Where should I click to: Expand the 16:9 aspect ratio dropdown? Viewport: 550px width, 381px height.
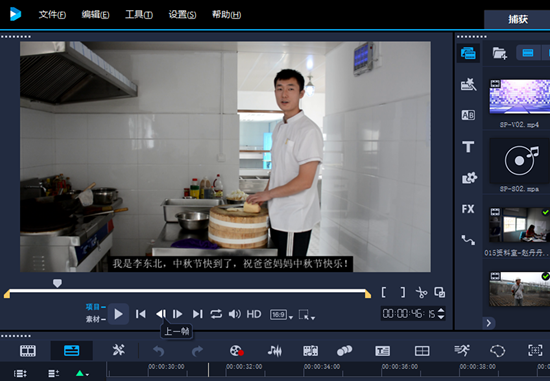tap(281, 315)
